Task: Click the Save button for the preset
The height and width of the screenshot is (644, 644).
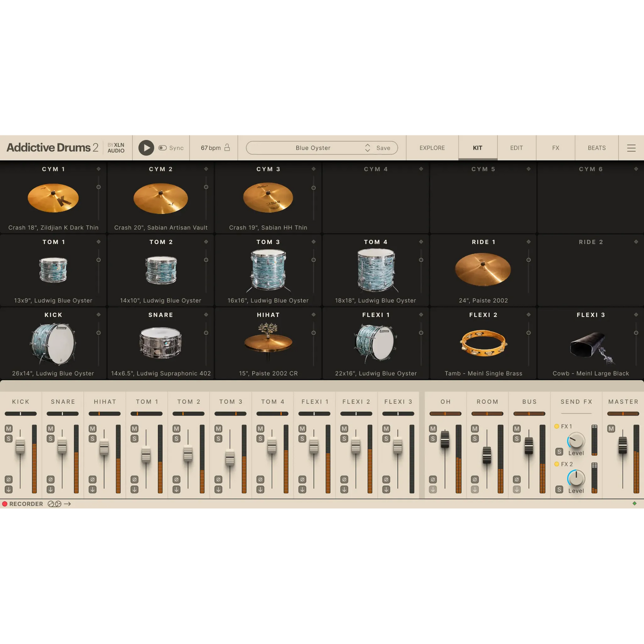Action: pos(382,148)
